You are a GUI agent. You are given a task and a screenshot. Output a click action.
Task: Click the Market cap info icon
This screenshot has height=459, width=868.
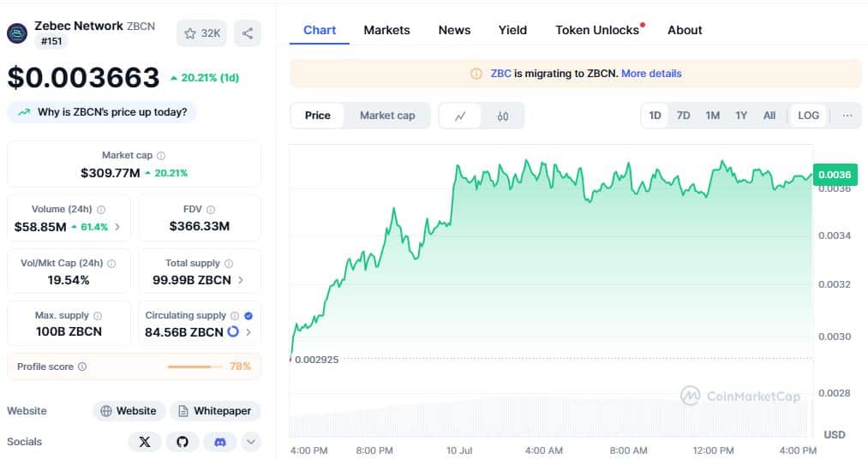click(x=161, y=155)
